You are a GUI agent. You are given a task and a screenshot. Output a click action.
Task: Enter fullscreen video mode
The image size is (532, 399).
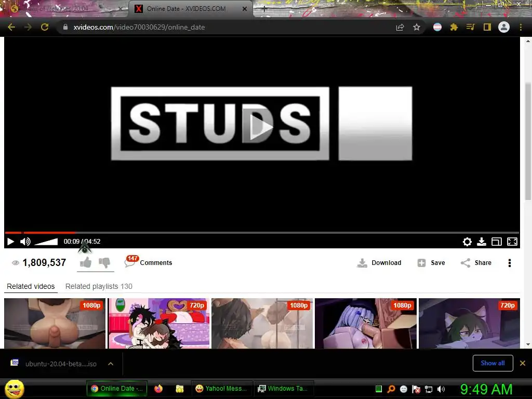click(512, 242)
